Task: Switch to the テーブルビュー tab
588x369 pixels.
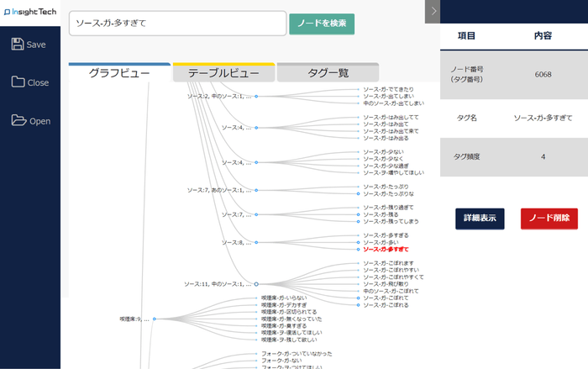Action: 223,74
